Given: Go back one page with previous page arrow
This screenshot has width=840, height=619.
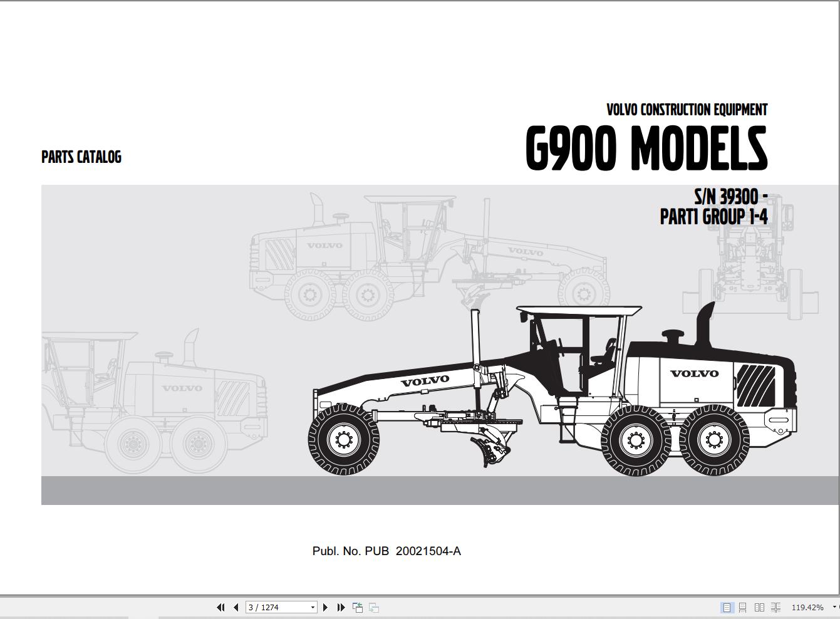Looking at the screenshot, I should (235, 607).
